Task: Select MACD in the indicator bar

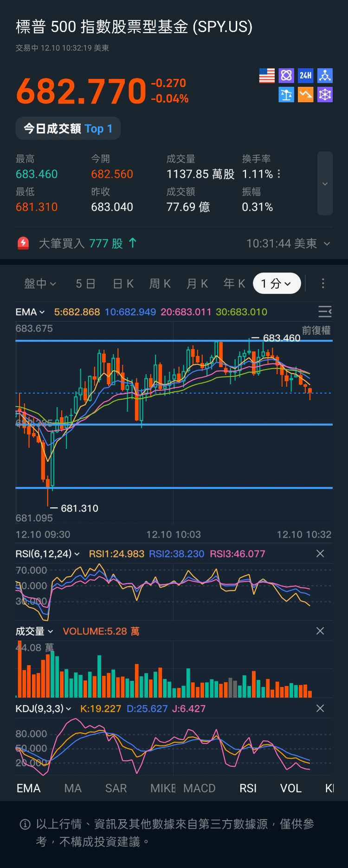Action: click(200, 788)
